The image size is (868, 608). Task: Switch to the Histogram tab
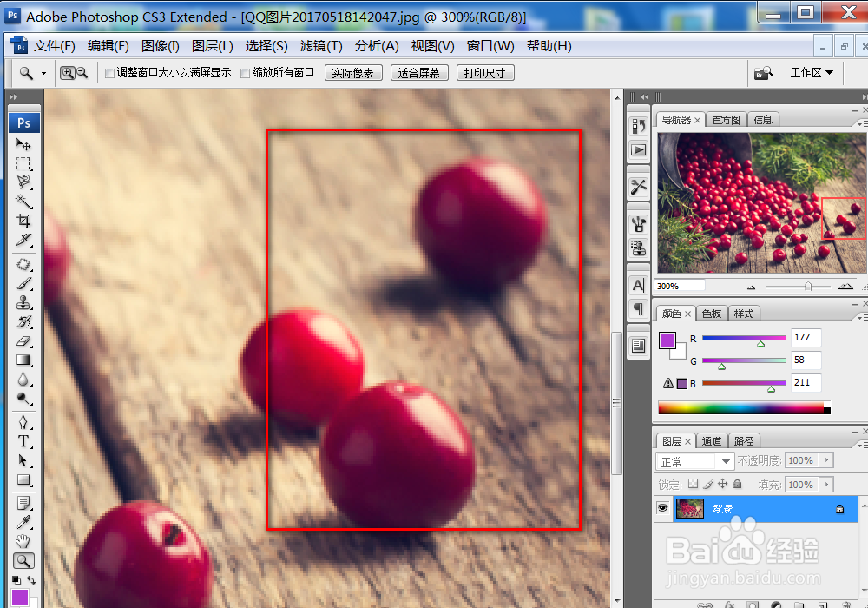(726, 120)
